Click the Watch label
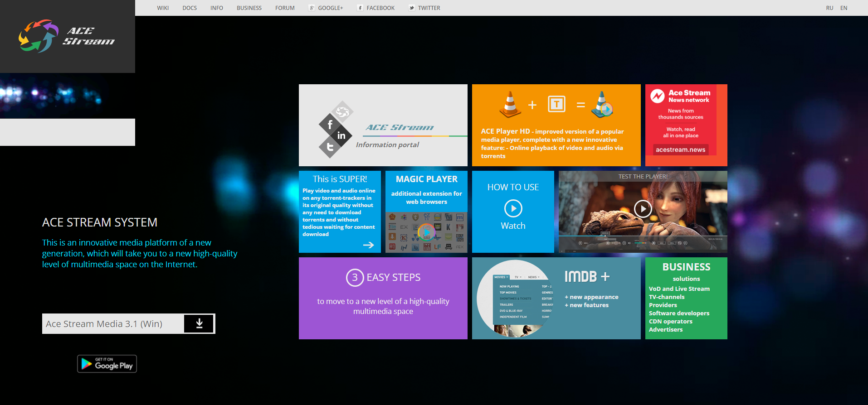Screen dimensions: 868x405 point(513,226)
